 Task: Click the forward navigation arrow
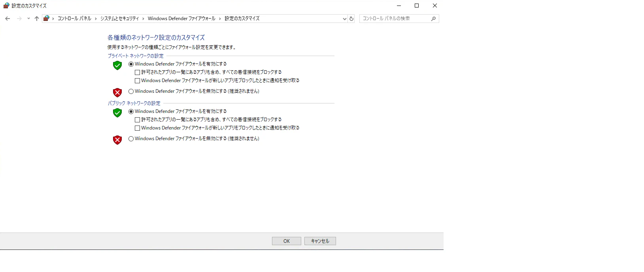click(x=19, y=19)
